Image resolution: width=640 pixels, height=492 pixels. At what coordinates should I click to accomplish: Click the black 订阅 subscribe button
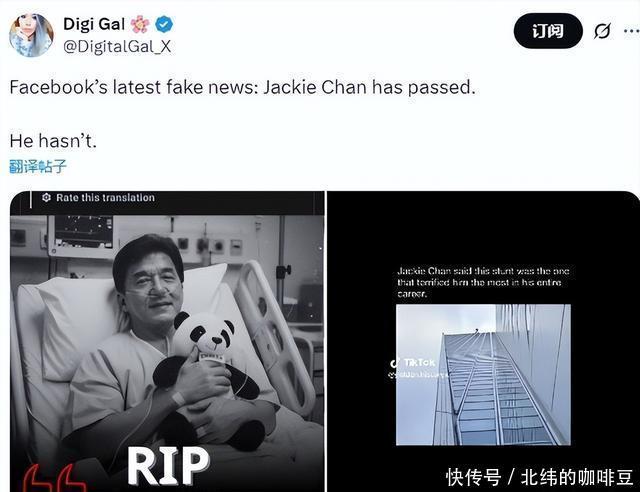click(548, 31)
